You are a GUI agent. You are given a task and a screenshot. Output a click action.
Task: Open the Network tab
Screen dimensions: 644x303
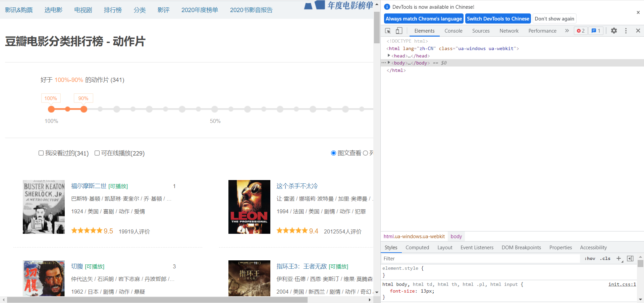(509, 31)
